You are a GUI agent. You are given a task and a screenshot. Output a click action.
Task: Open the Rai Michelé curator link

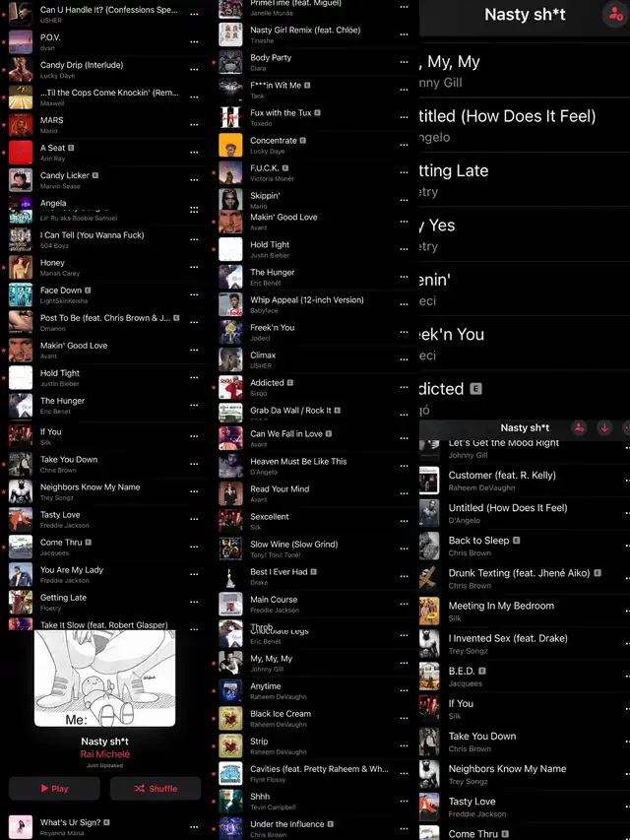pos(105,754)
